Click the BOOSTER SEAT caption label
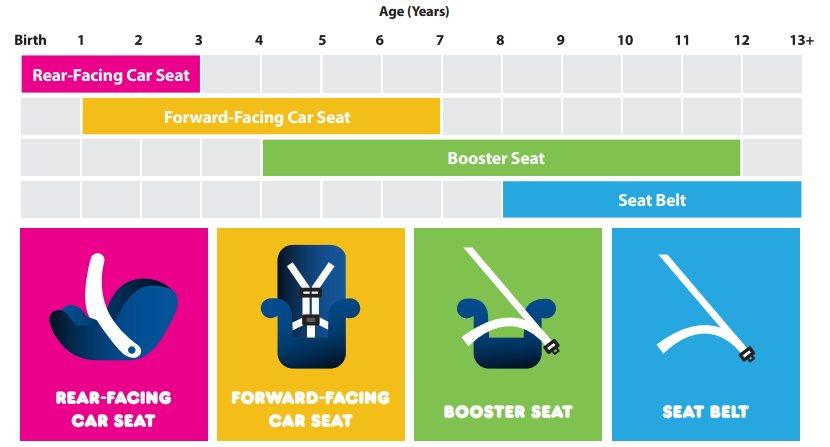Viewport: 830px width, 447px height. click(x=508, y=412)
